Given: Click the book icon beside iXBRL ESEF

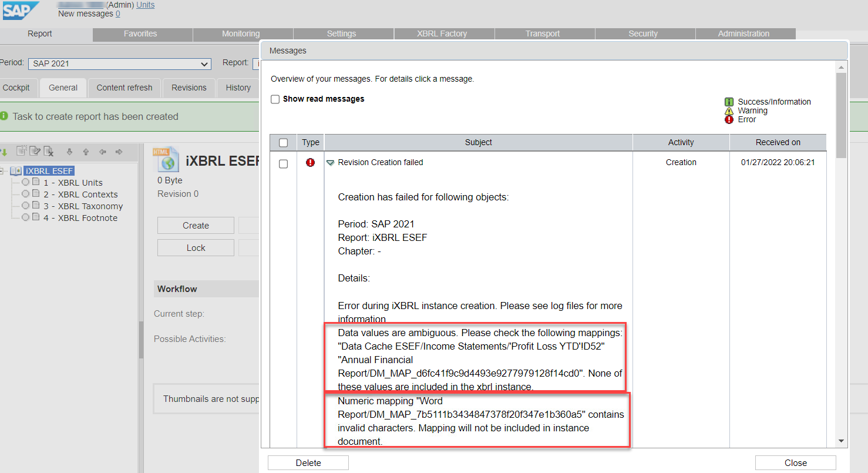Looking at the screenshot, I should [15, 171].
